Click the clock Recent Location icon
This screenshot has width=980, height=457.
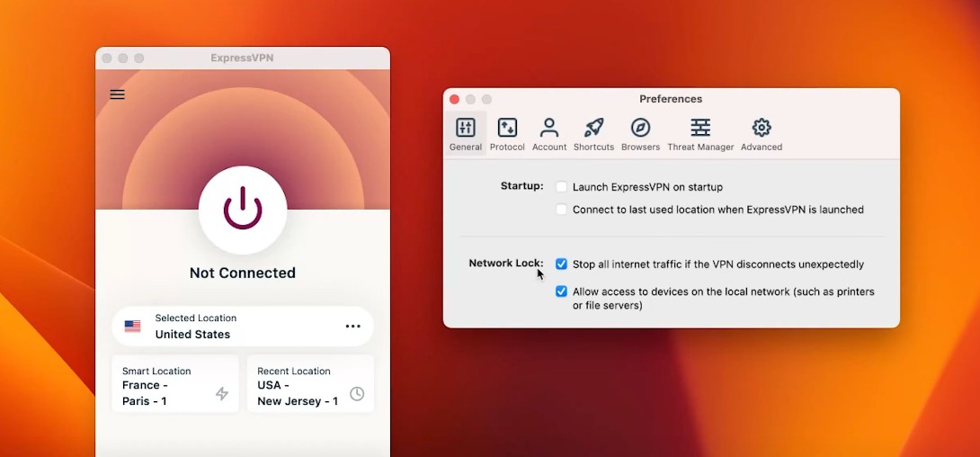click(x=357, y=394)
